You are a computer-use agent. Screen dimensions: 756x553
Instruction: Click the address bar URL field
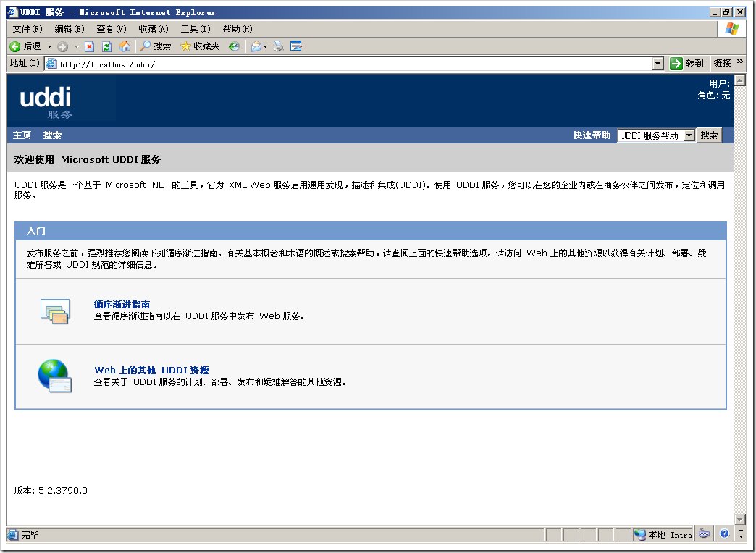click(x=354, y=64)
